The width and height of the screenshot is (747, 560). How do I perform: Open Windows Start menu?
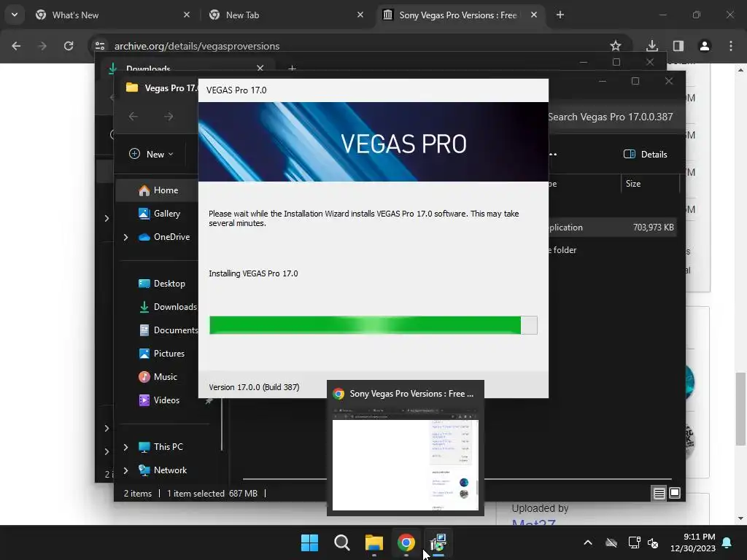click(309, 542)
